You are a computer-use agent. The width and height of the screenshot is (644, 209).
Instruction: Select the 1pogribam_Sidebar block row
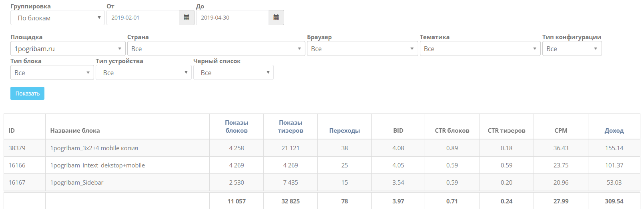point(77,183)
